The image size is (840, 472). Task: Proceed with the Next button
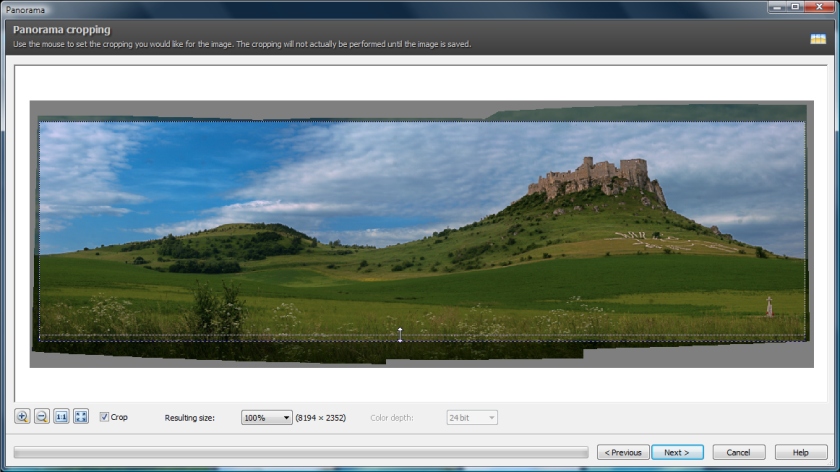(677, 452)
